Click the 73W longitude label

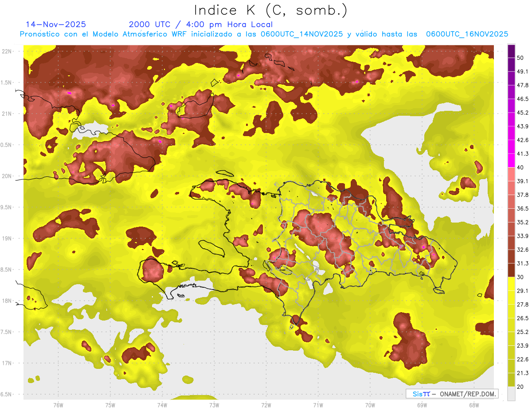[214, 405]
